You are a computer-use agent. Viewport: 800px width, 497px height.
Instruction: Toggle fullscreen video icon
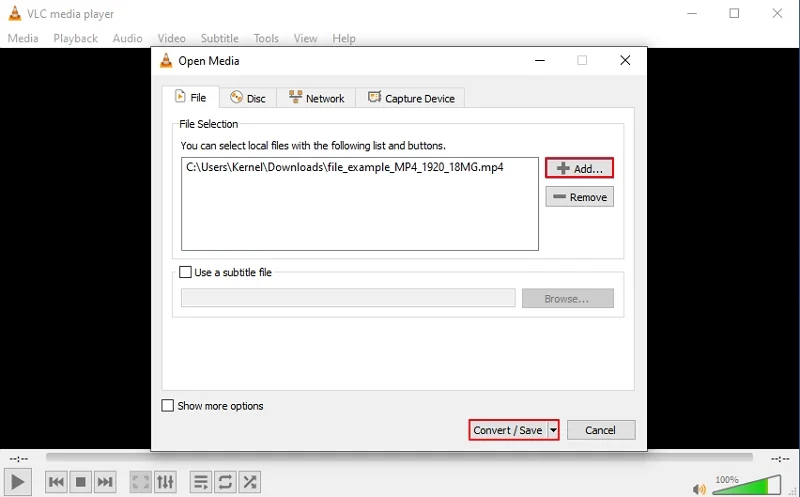pos(140,482)
